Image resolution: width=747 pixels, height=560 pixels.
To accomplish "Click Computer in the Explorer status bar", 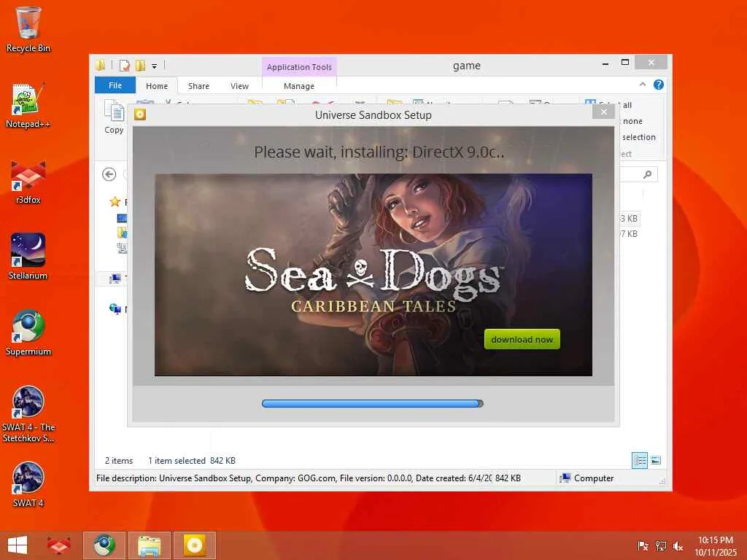I will point(587,478).
